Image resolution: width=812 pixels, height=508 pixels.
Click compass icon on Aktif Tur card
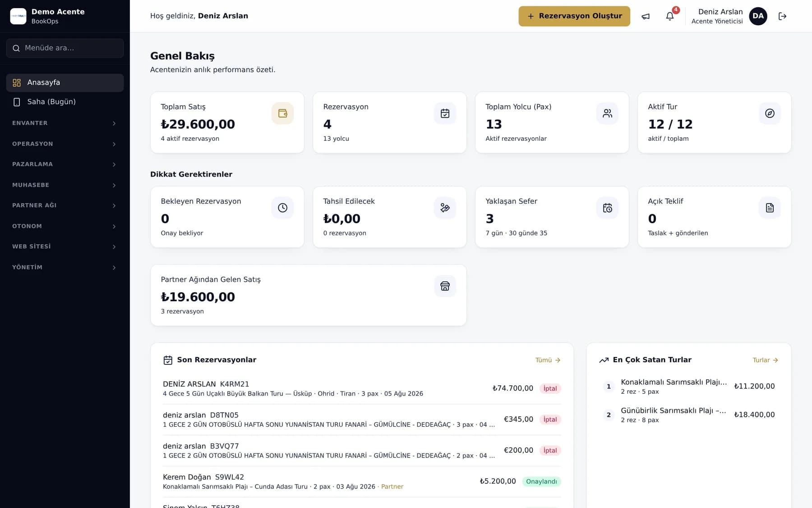[770, 113]
